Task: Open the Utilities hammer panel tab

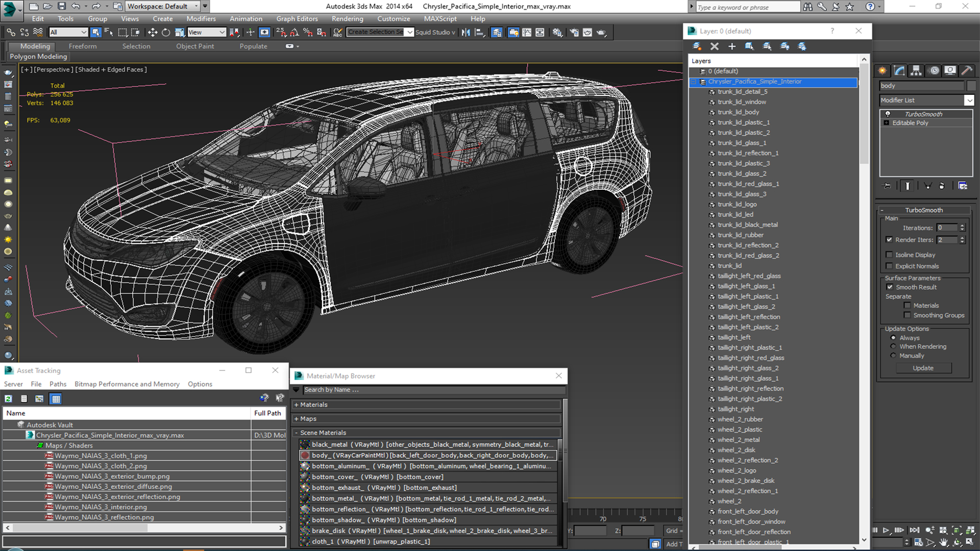Action: (x=967, y=70)
